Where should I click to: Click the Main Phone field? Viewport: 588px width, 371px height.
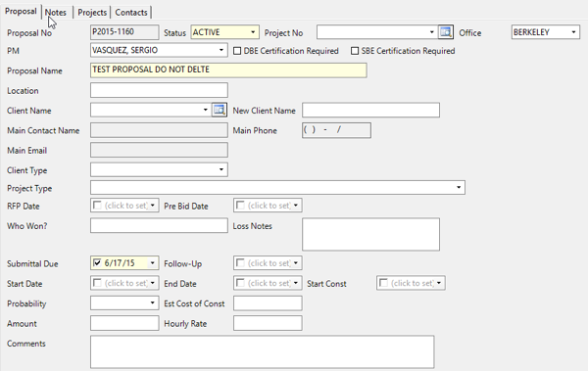[336, 130]
